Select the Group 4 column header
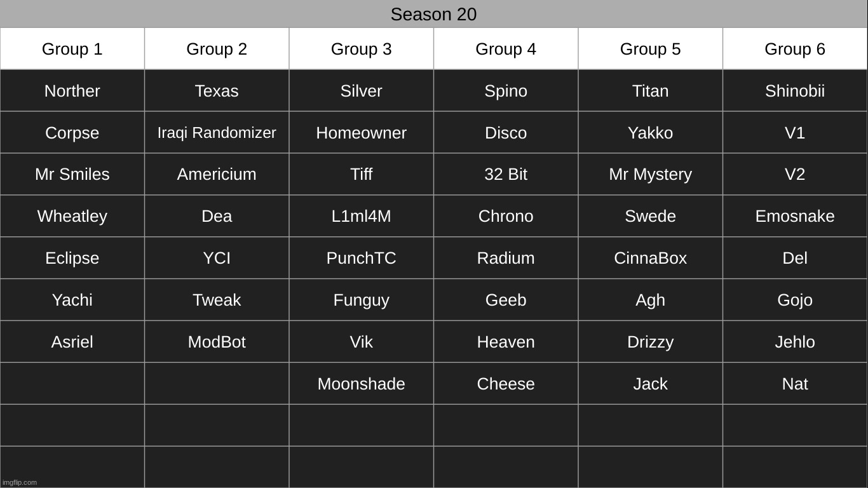The image size is (868, 488). click(506, 49)
